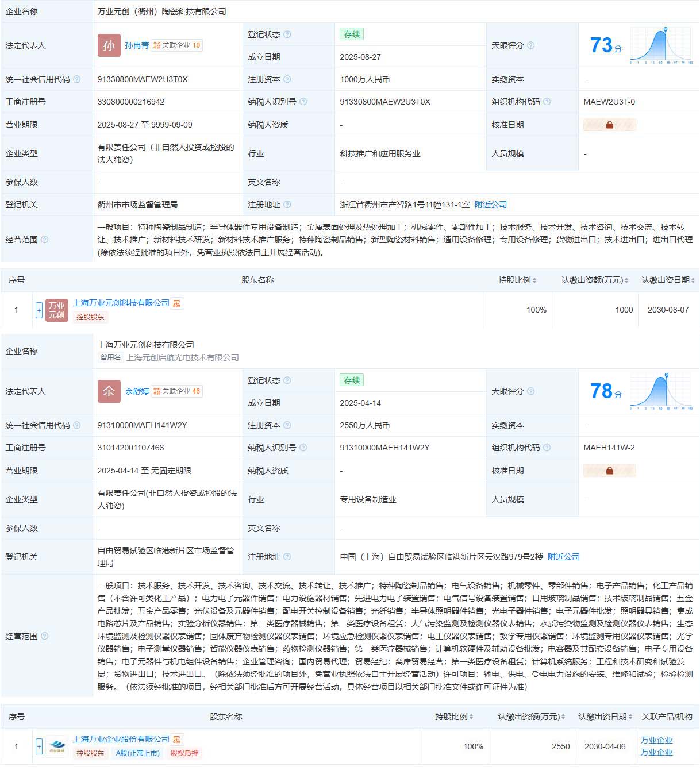Screen dimensions: 700x774
Task: Click help icon beside 统一社会信用代码 91330800MAEW2U3T0X
Action: point(77,79)
